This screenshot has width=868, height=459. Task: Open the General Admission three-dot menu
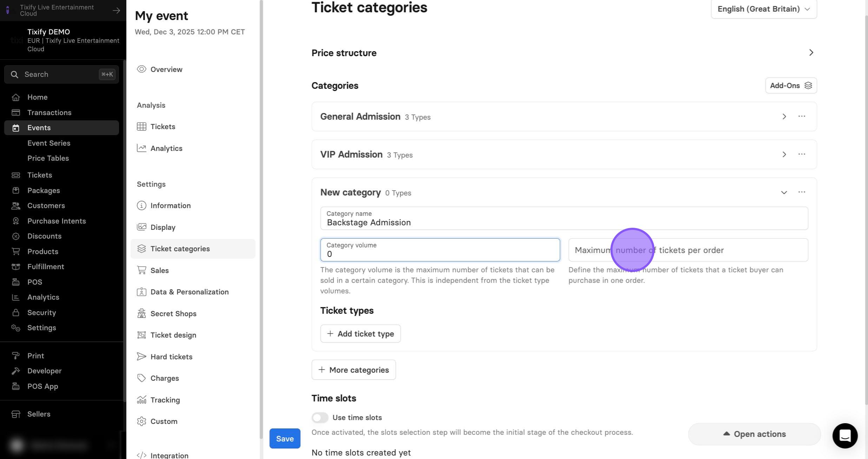(802, 116)
